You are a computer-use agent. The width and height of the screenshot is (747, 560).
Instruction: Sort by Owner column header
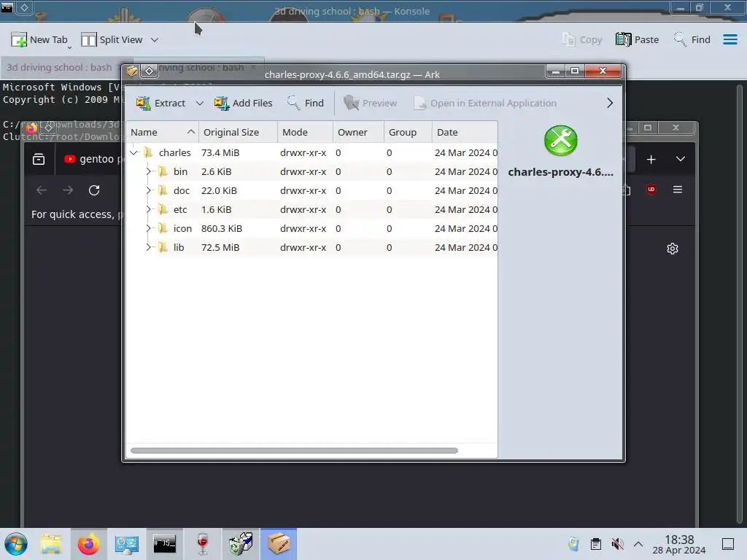[359, 133]
